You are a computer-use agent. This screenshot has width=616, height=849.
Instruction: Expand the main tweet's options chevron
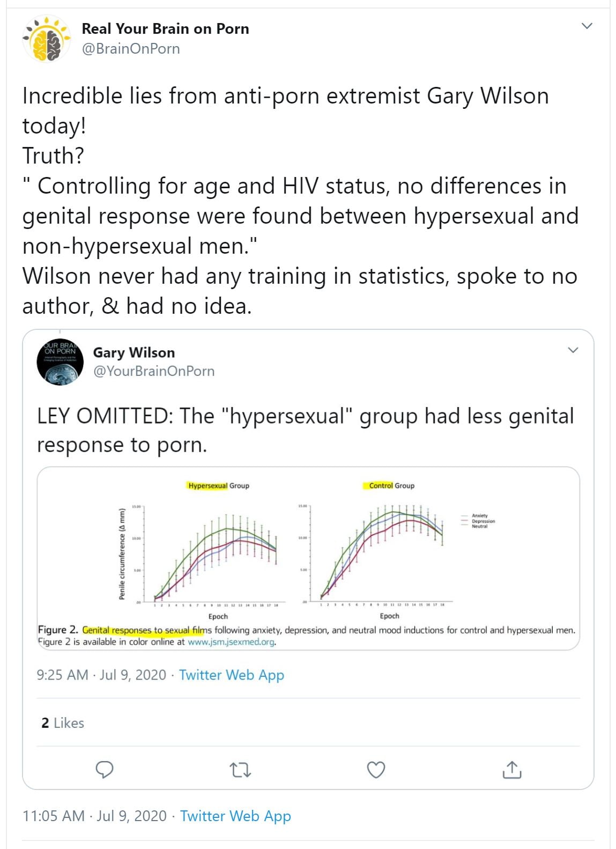click(587, 26)
